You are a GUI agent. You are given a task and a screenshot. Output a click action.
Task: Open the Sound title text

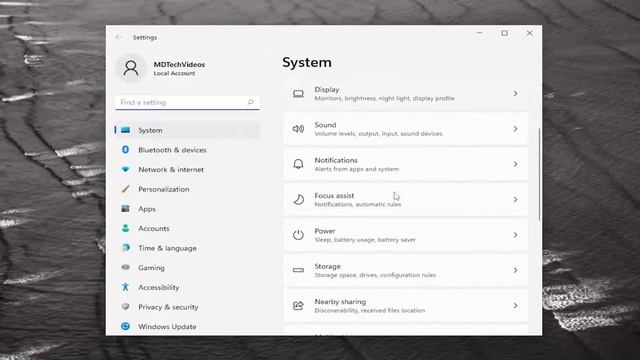click(x=325, y=125)
